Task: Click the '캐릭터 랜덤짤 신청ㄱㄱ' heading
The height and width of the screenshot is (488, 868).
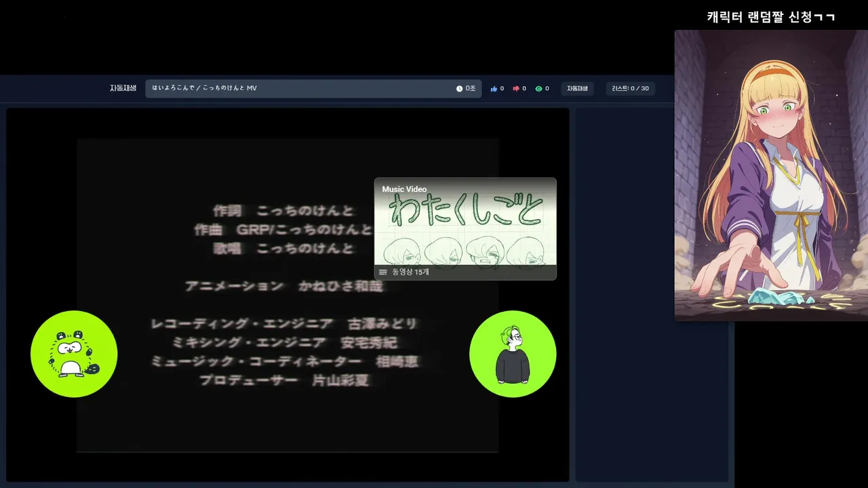Action: [771, 17]
